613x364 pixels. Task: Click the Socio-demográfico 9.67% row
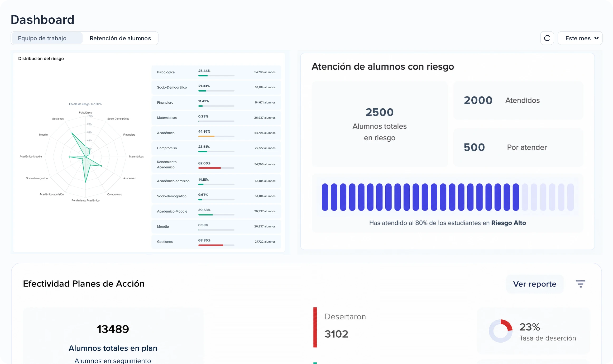216,196
